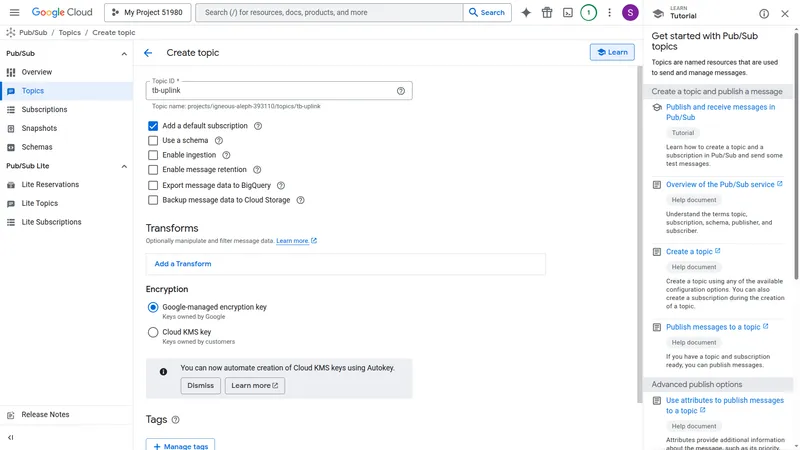Open Transforms Learn more link

[296, 241]
